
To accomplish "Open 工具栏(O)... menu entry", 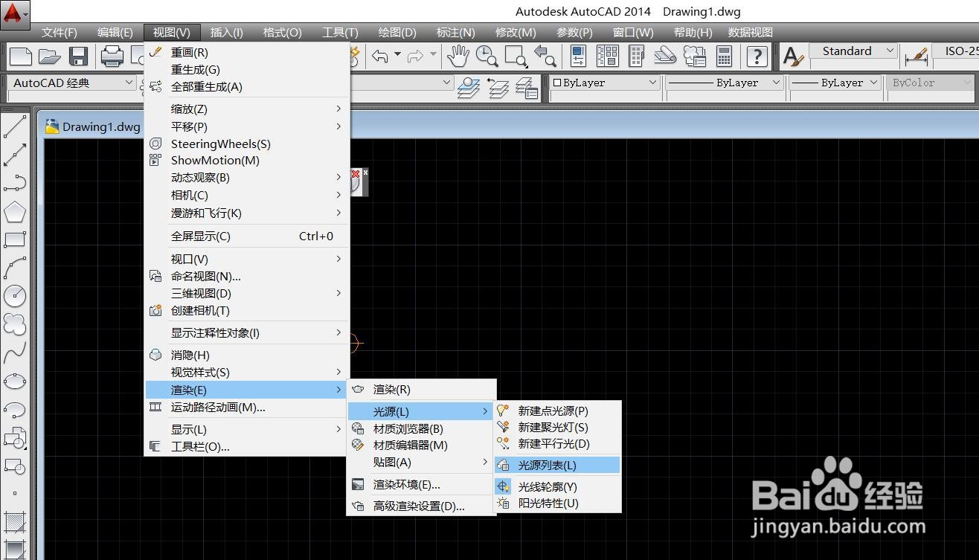I will [x=247, y=447].
